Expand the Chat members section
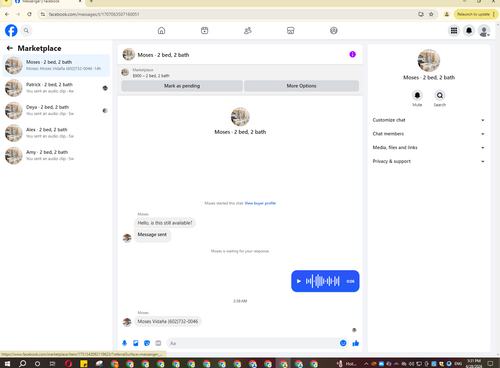 tap(428, 134)
